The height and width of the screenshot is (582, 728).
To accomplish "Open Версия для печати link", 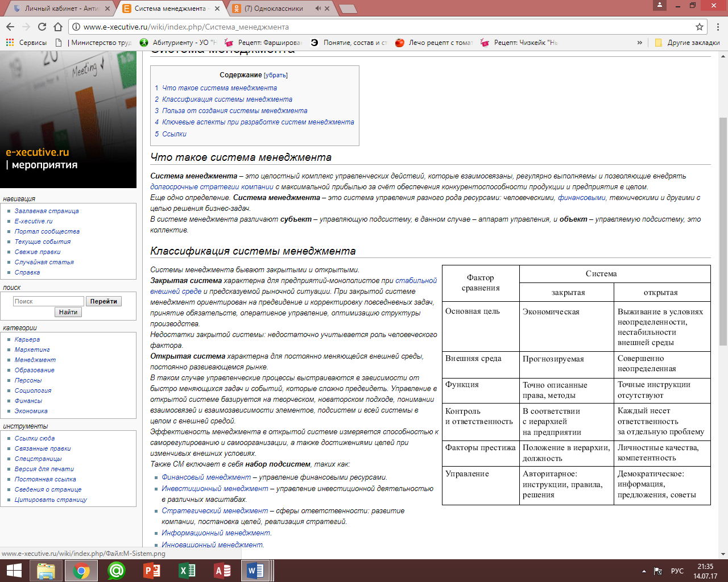I will pos(44,469).
